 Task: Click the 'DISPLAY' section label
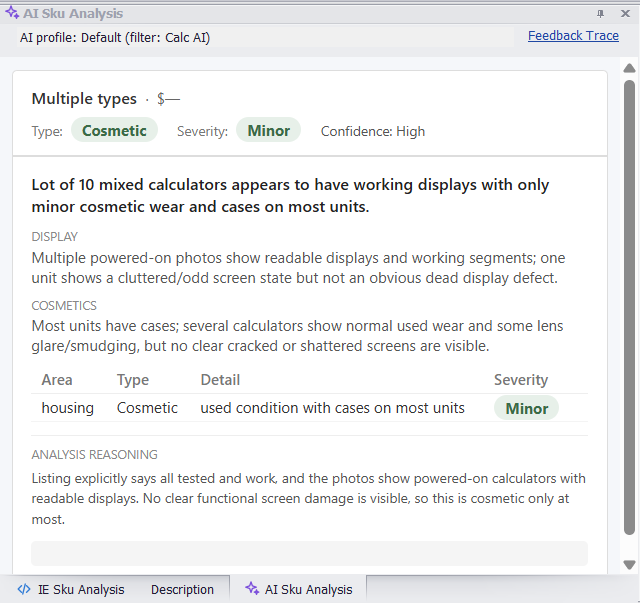point(54,236)
